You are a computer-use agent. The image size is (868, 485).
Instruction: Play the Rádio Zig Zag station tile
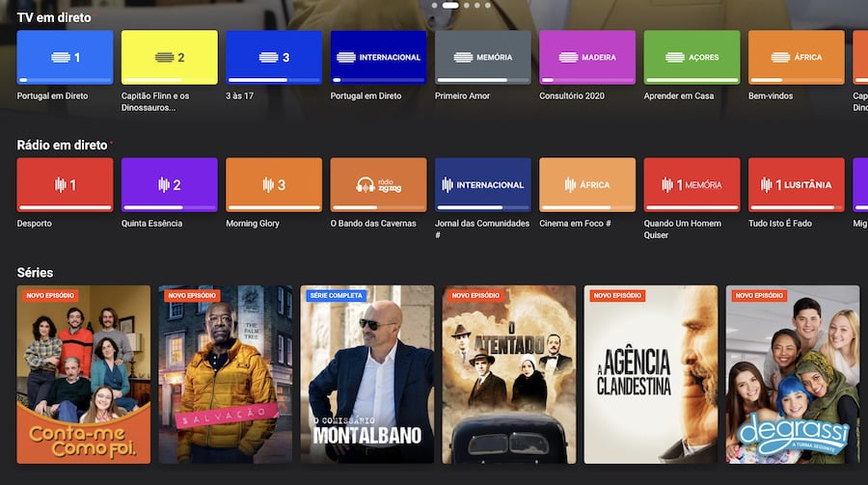click(379, 185)
